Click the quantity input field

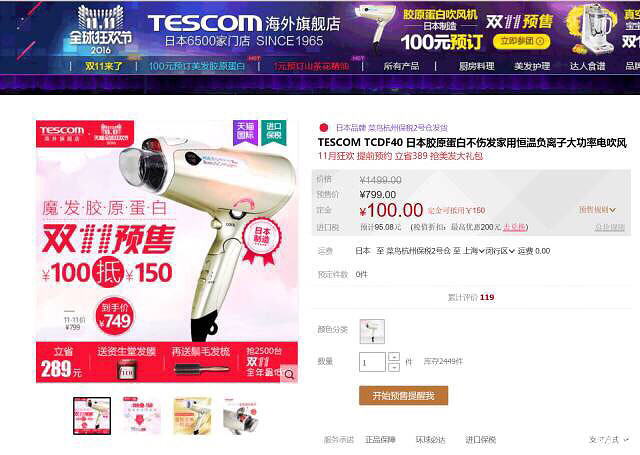point(372,362)
